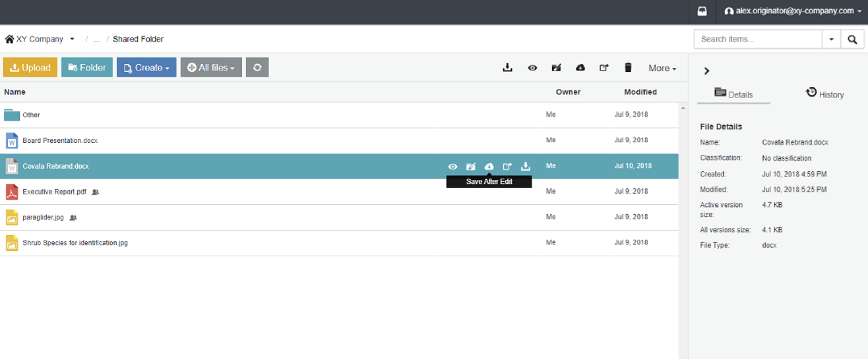Select Covata Rebrand.docx file name
This screenshot has width=868, height=359.
(55, 166)
